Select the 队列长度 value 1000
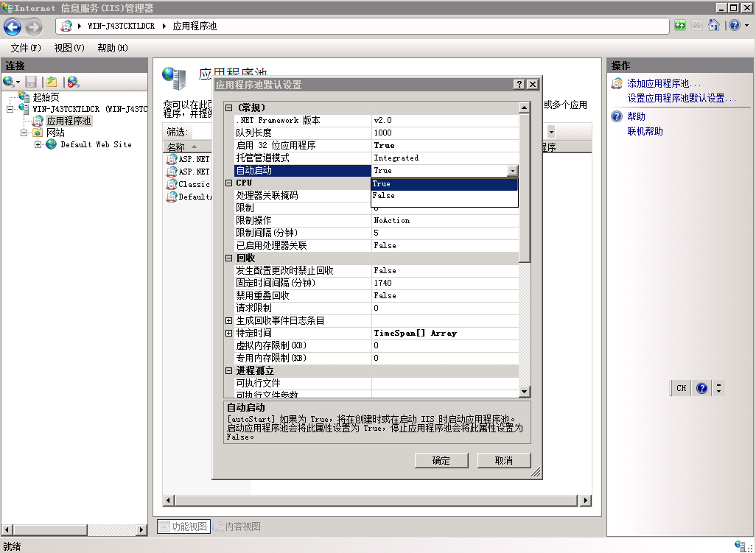The image size is (756, 553). (x=445, y=133)
